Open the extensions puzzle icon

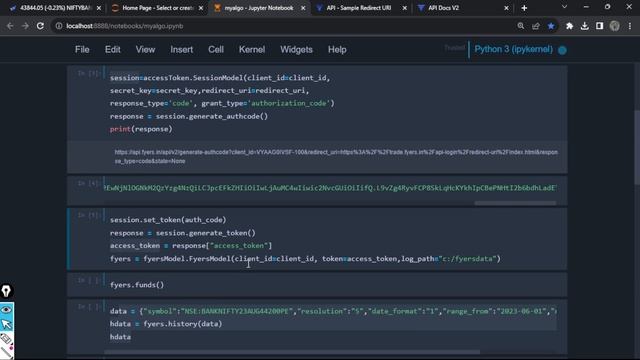click(569, 26)
